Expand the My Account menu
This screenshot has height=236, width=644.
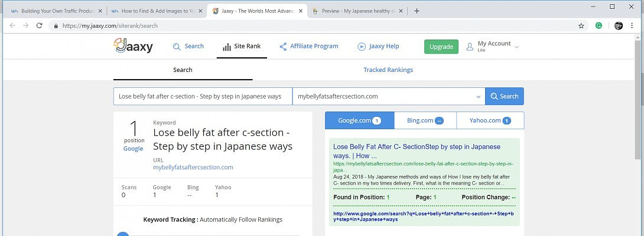tap(492, 47)
